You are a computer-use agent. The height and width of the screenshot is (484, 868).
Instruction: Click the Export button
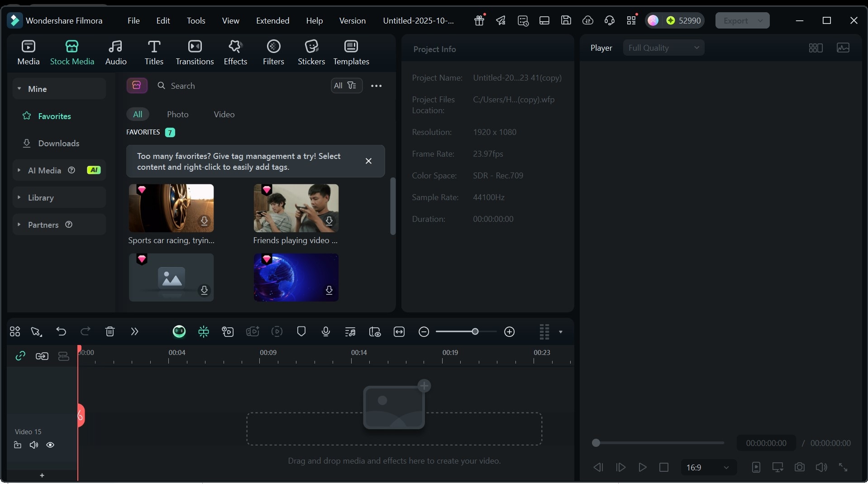[735, 21]
